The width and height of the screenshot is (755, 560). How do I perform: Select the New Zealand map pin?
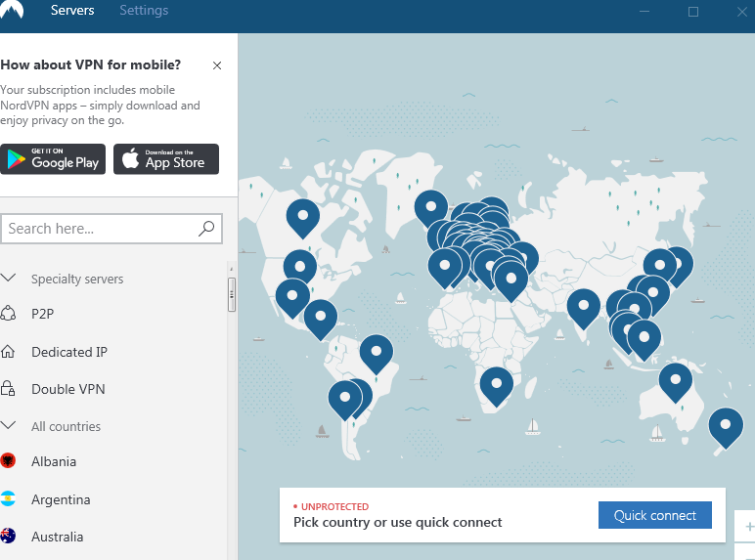726,428
